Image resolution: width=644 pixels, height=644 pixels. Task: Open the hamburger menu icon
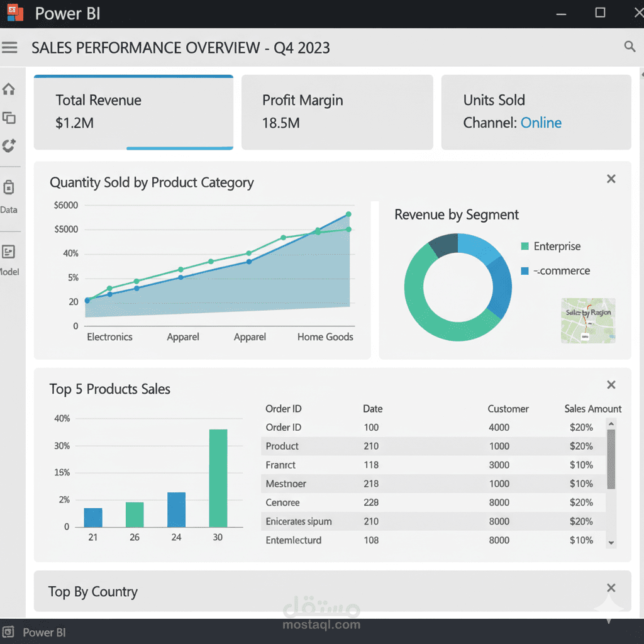click(9, 48)
